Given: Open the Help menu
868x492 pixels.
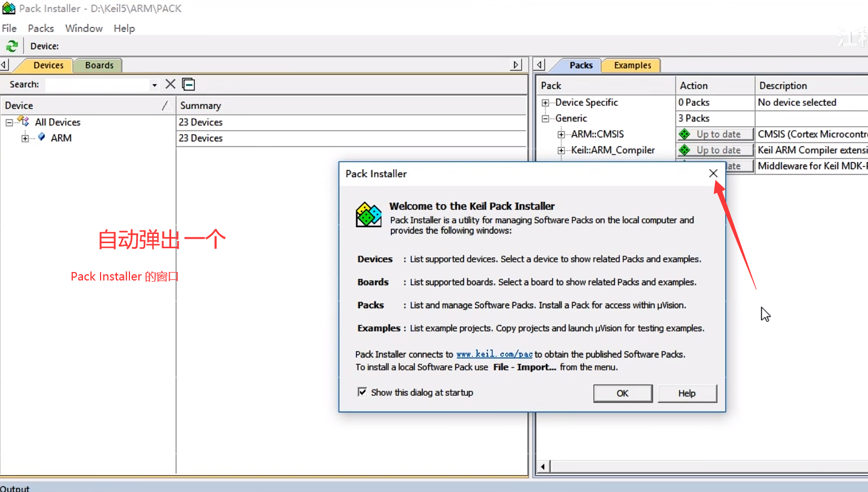Looking at the screenshot, I should (124, 28).
